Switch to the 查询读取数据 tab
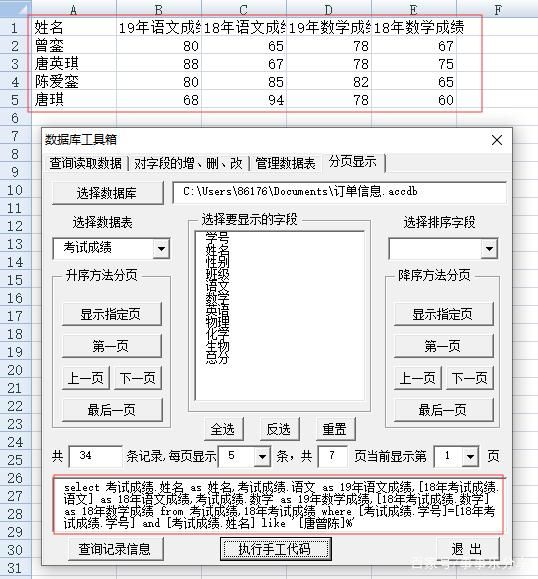 pyautogui.click(x=86, y=163)
